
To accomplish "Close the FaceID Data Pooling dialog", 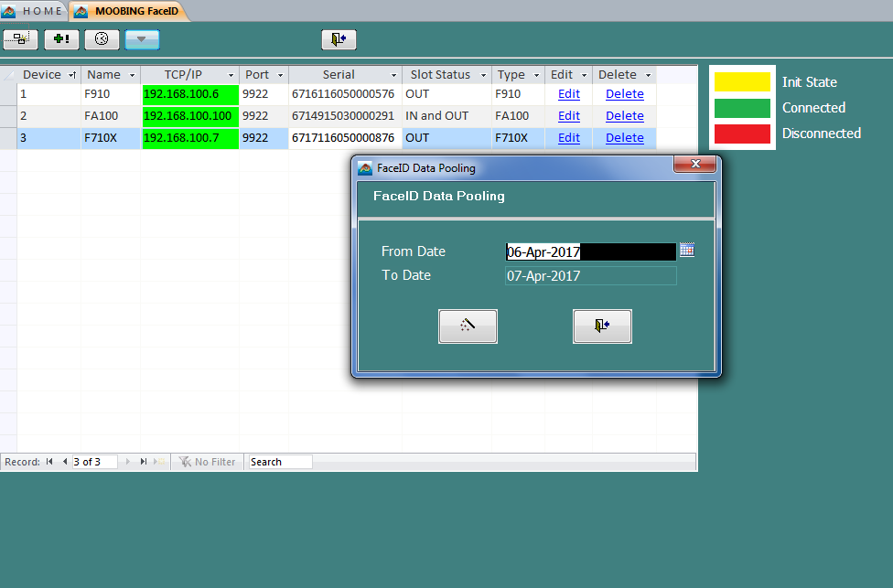I will (694, 165).
